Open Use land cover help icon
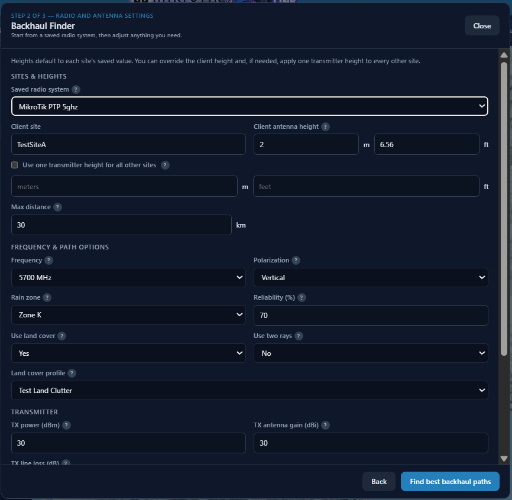The image size is (512, 500). [x=62, y=336]
